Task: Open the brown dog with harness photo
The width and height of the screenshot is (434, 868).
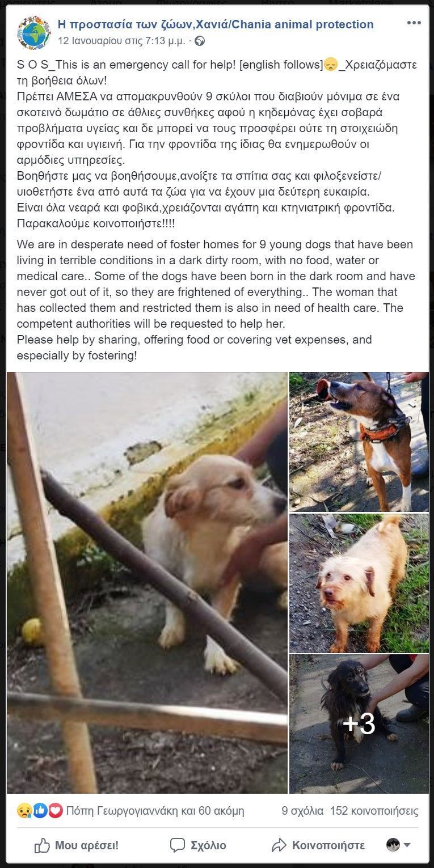Action: pyautogui.click(x=359, y=442)
